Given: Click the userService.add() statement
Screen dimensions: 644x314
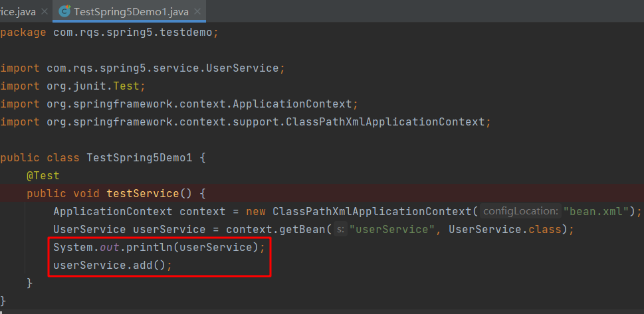Looking at the screenshot, I should [112, 265].
